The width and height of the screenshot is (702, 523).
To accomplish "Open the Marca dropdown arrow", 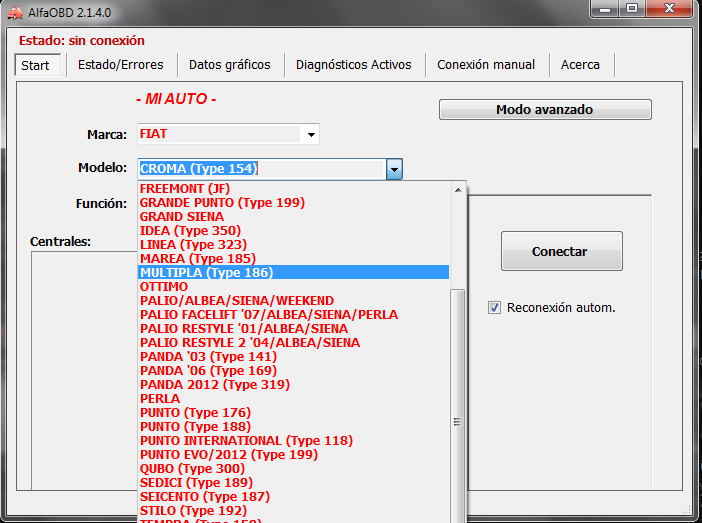I will click(x=311, y=134).
